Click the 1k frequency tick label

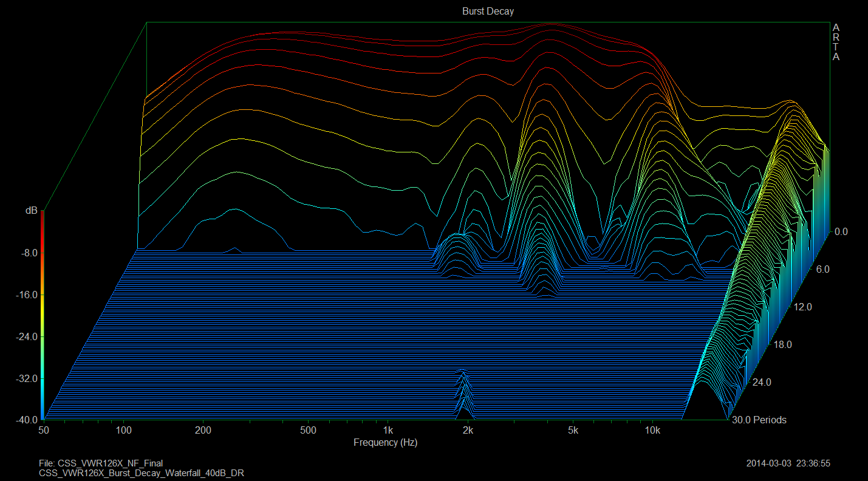click(388, 431)
